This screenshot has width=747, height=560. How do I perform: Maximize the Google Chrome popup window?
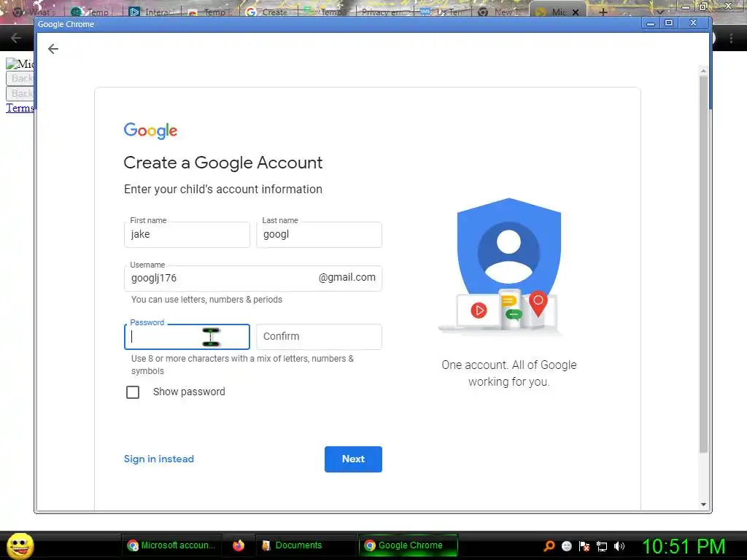tap(669, 23)
